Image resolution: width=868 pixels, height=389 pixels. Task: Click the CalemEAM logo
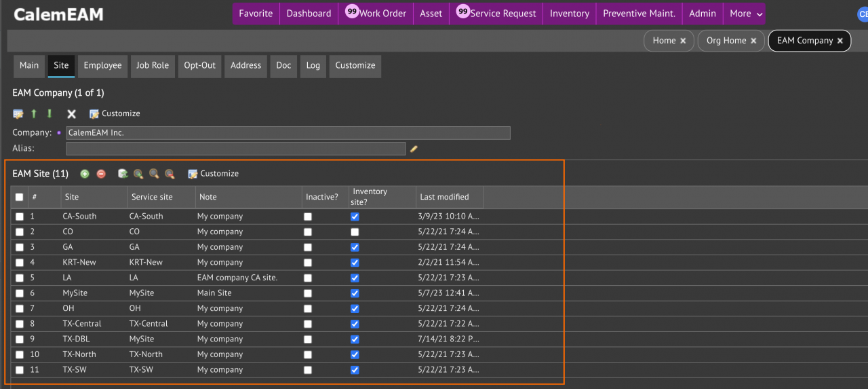(57, 14)
